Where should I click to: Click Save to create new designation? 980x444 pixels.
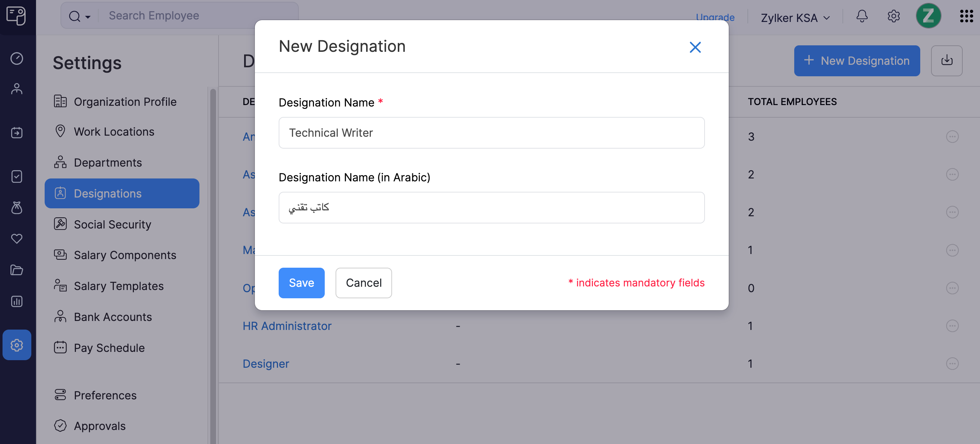click(301, 282)
